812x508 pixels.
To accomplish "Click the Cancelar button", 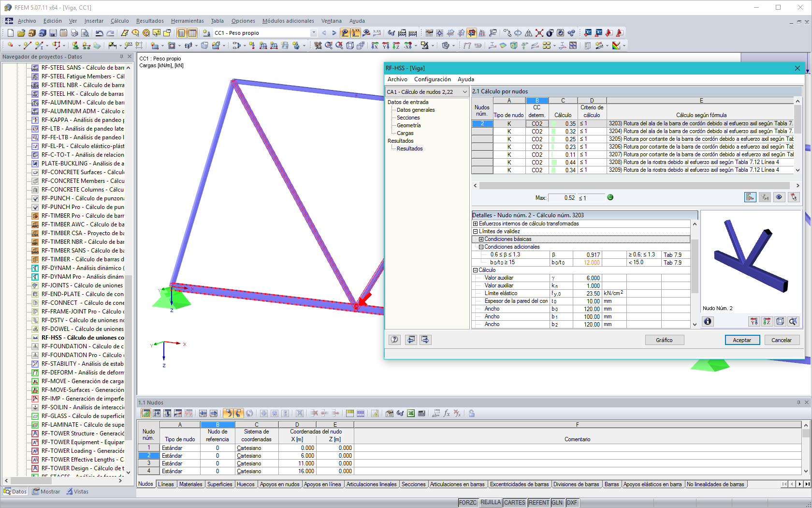I will point(781,340).
